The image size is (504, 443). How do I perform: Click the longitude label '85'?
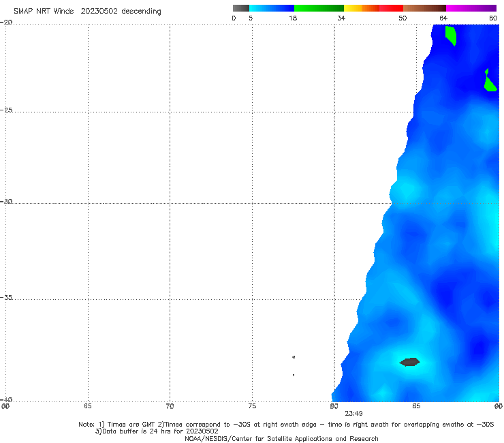416,406
